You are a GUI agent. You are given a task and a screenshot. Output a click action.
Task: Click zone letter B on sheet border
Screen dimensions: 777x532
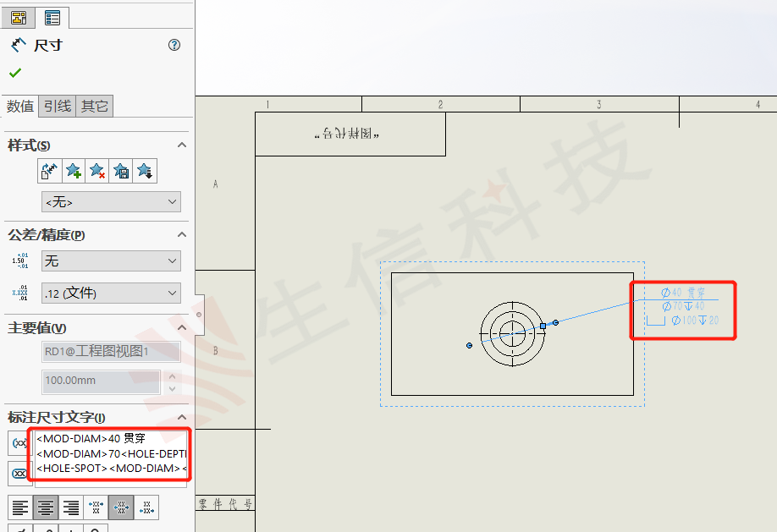216,351
